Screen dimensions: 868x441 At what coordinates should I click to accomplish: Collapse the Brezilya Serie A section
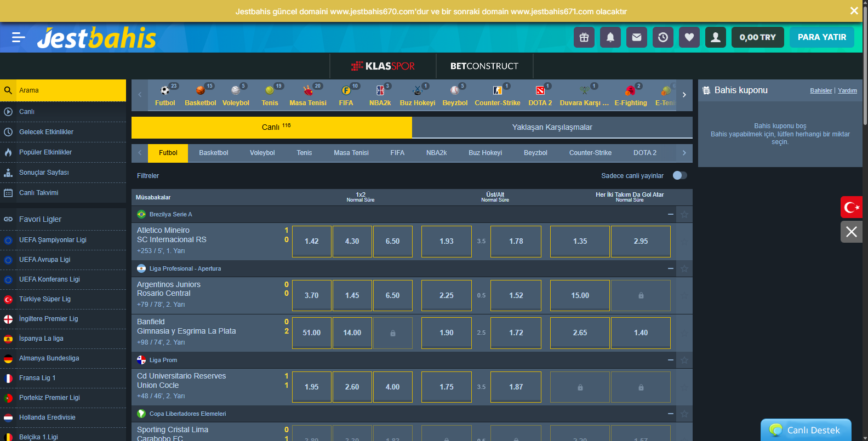coord(671,214)
